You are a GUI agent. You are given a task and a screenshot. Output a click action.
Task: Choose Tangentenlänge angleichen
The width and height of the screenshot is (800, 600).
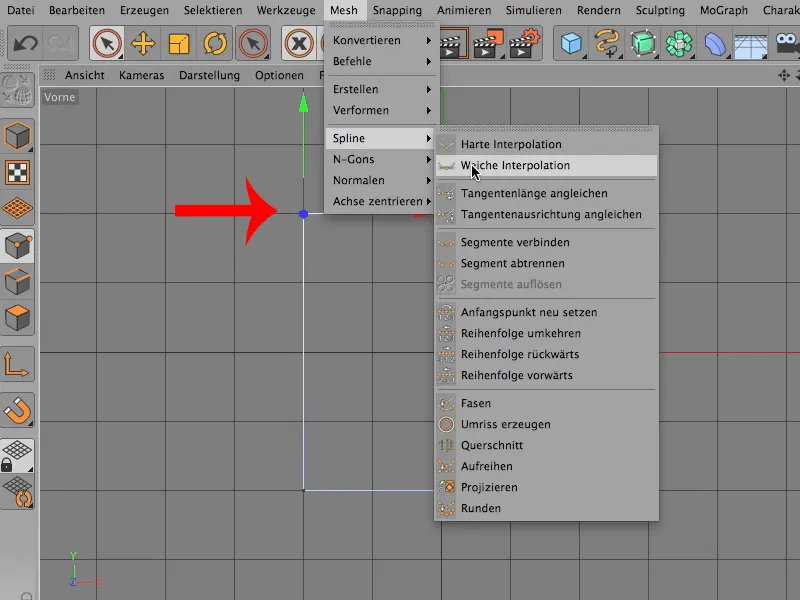(546, 193)
